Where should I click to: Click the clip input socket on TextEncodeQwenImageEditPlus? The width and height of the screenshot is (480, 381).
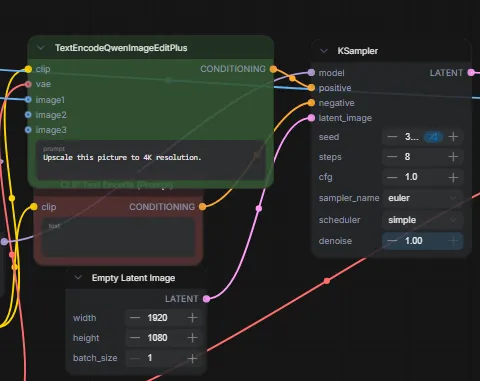(28, 69)
